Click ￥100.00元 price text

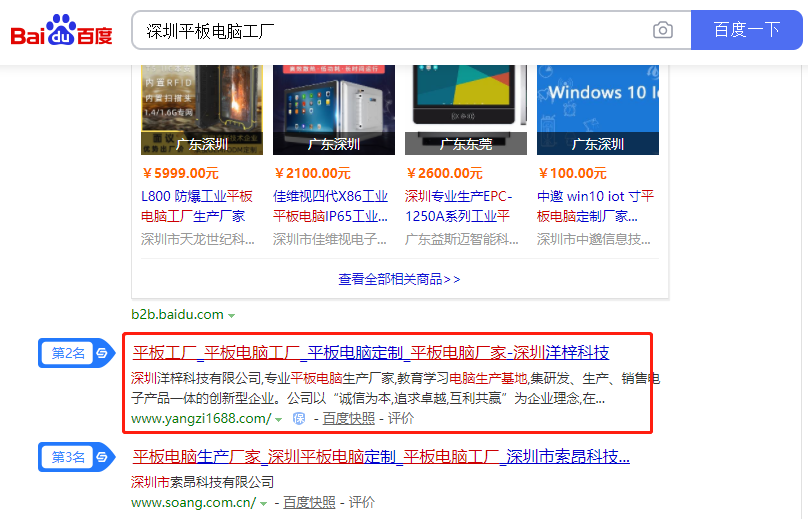pos(572,173)
